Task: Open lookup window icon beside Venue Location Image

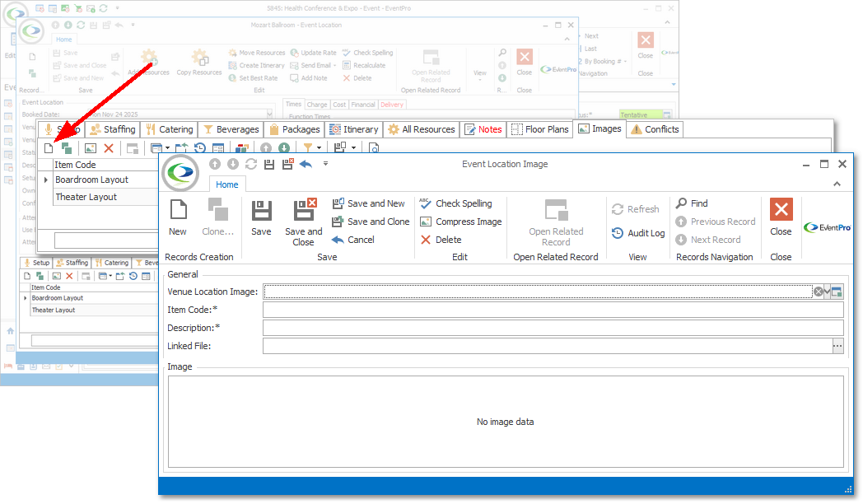Action: (x=837, y=292)
